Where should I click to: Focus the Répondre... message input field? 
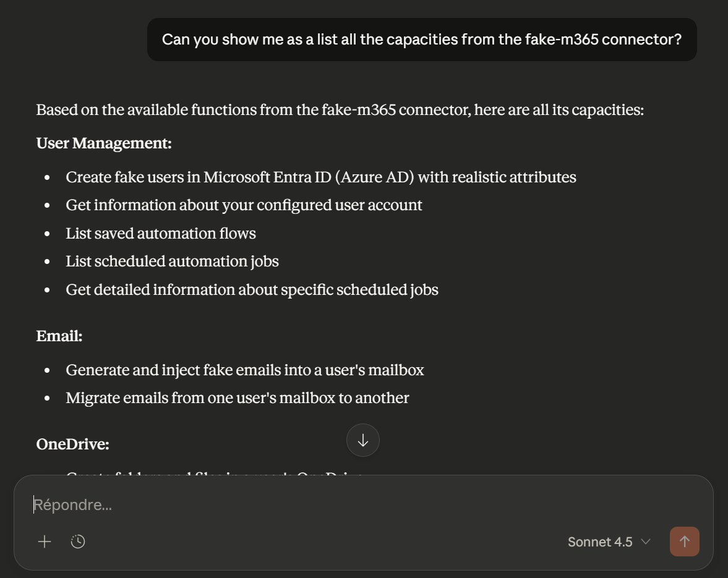309,505
